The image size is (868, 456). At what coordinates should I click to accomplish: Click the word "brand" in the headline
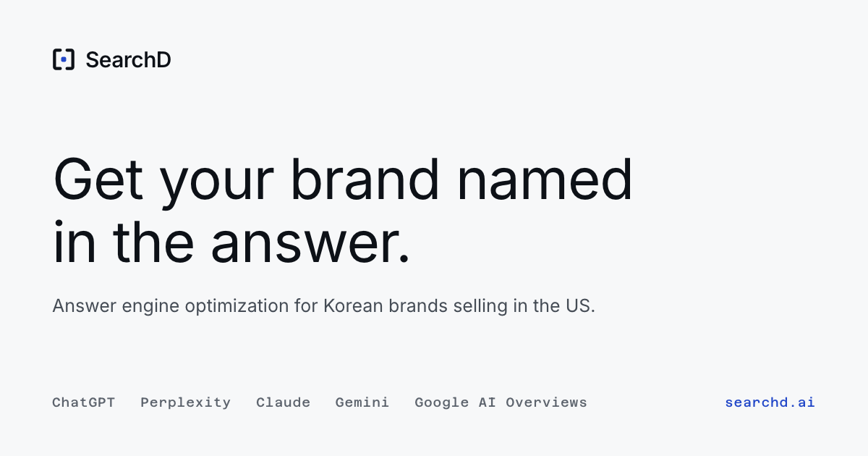365,178
